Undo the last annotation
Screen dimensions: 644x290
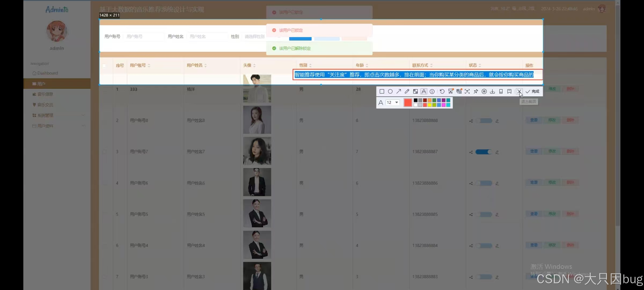pos(442,92)
